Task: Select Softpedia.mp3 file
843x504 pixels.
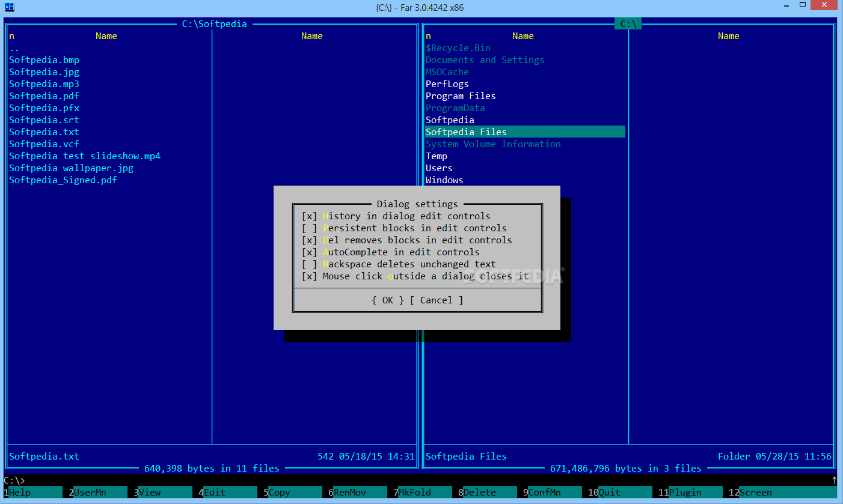Action: (x=44, y=84)
